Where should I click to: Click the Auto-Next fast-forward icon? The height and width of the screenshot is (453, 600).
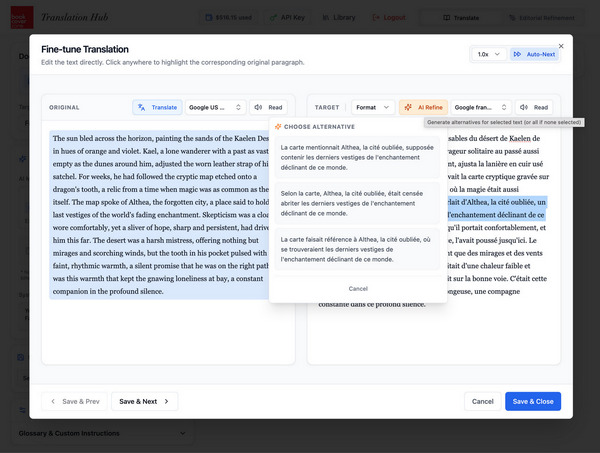[517, 54]
